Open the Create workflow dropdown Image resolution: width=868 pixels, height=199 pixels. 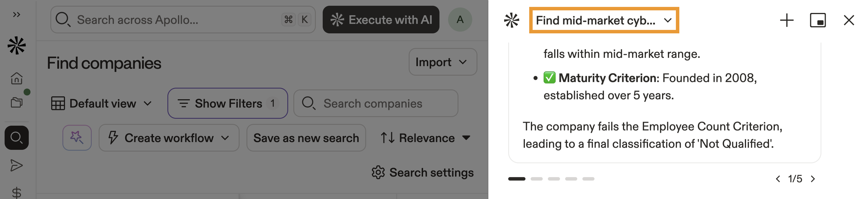(x=169, y=138)
